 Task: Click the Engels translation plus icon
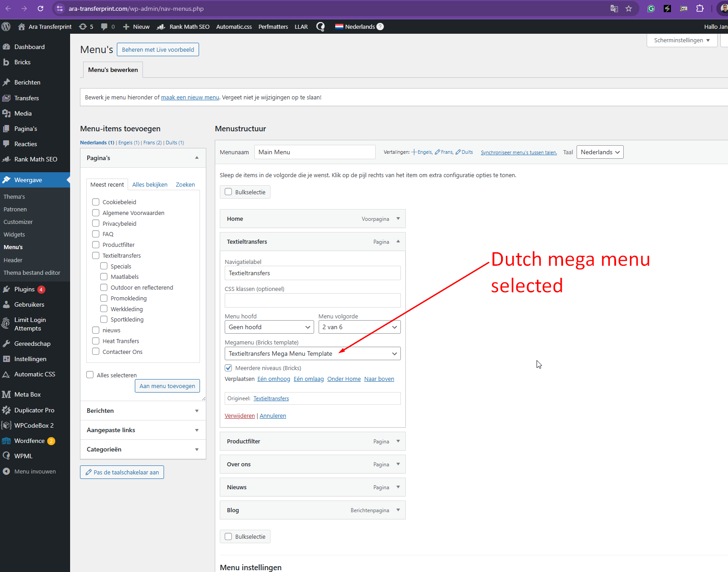tap(414, 152)
